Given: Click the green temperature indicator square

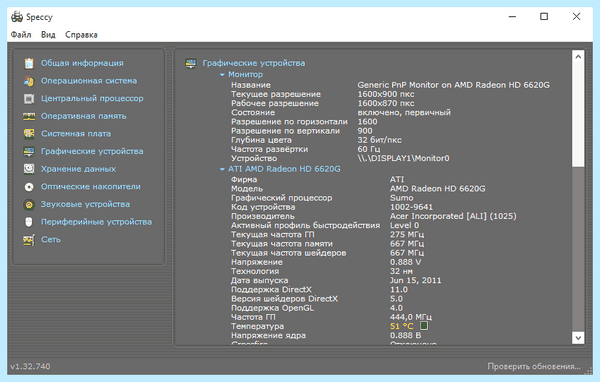Looking at the screenshot, I should pyautogui.click(x=424, y=326).
